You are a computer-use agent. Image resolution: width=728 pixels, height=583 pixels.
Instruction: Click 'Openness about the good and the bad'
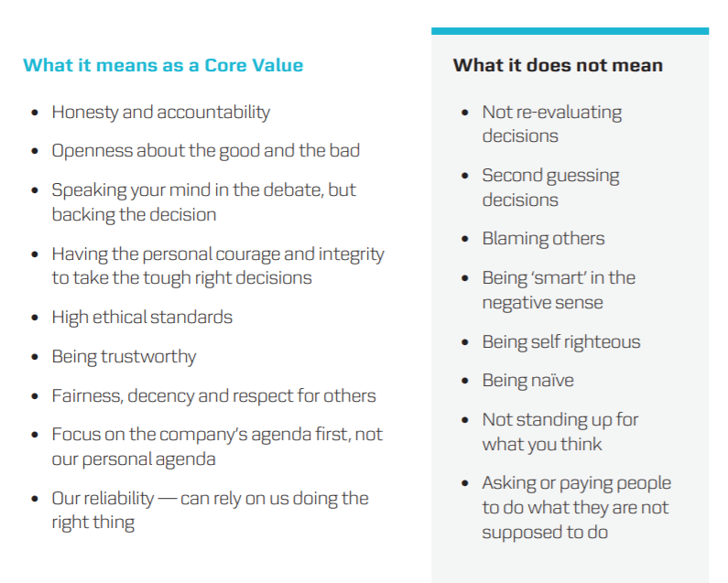[206, 151]
